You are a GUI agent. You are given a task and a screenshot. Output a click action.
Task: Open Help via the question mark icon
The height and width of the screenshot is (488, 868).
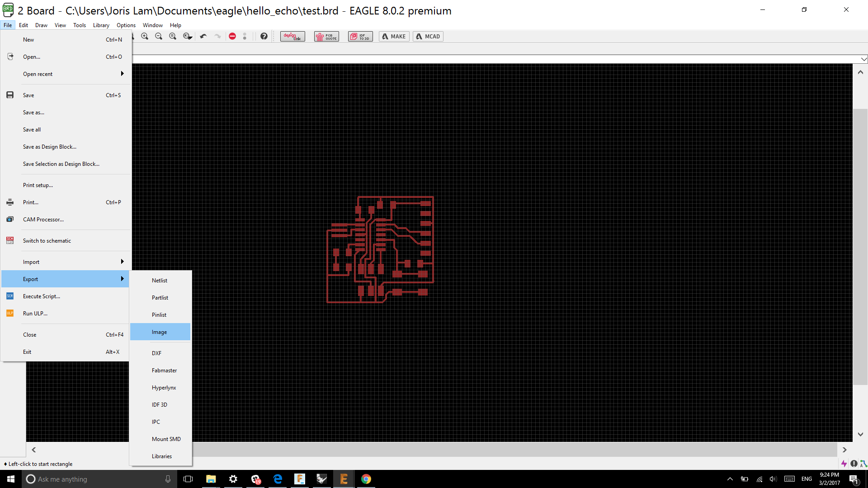click(x=264, y=36)
